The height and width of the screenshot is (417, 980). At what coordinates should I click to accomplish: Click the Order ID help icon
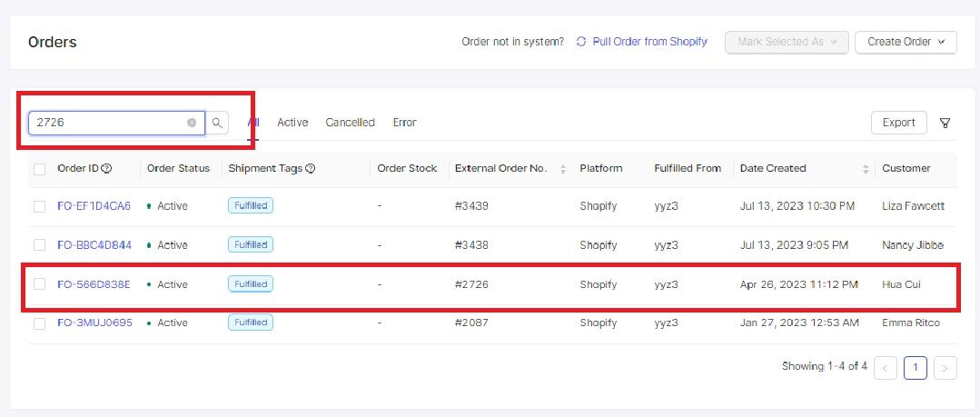coord(107,168)
